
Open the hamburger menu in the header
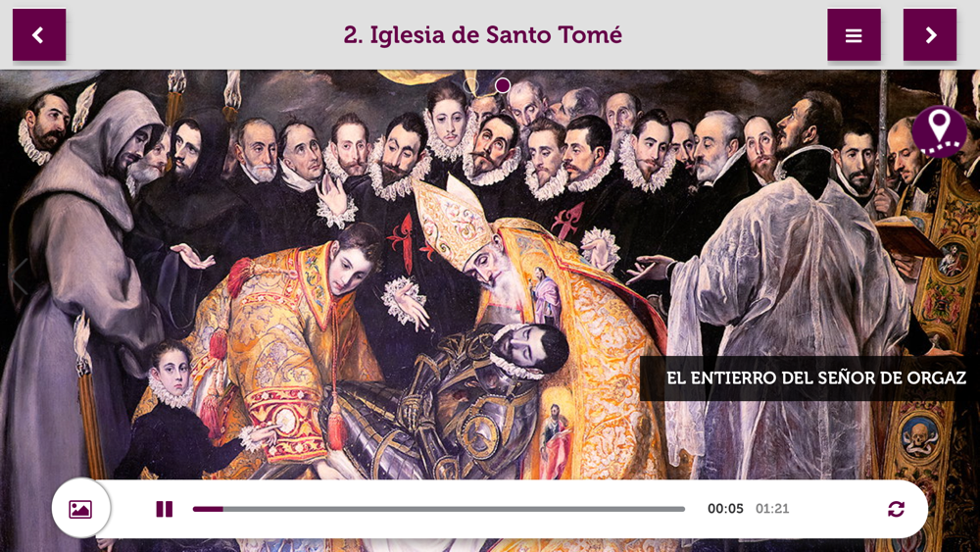(854, 35)
